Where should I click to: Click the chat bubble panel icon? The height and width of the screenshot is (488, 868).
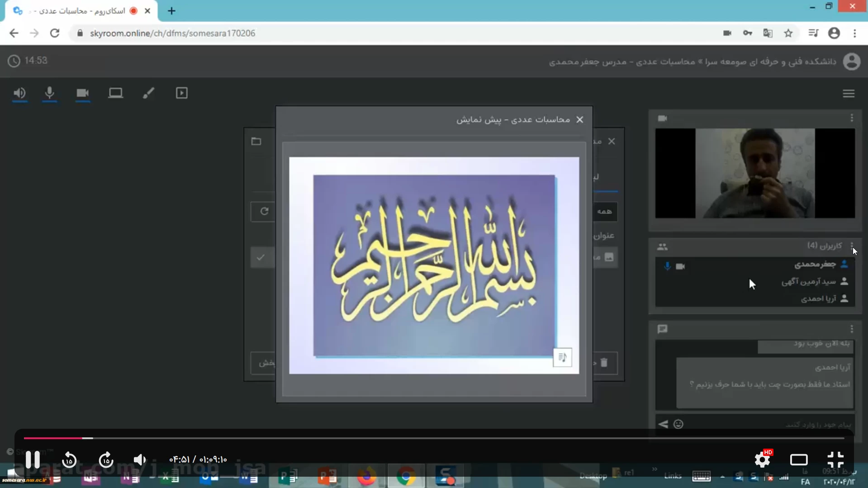click(x=663, y=329)
